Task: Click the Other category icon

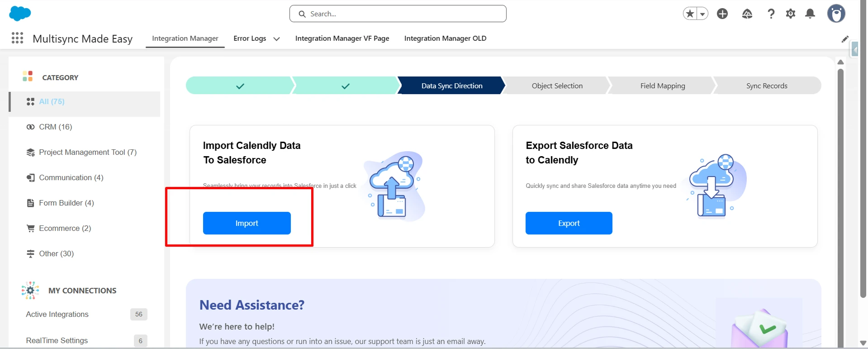Action: pyautogui.click(x=30, y=253)
